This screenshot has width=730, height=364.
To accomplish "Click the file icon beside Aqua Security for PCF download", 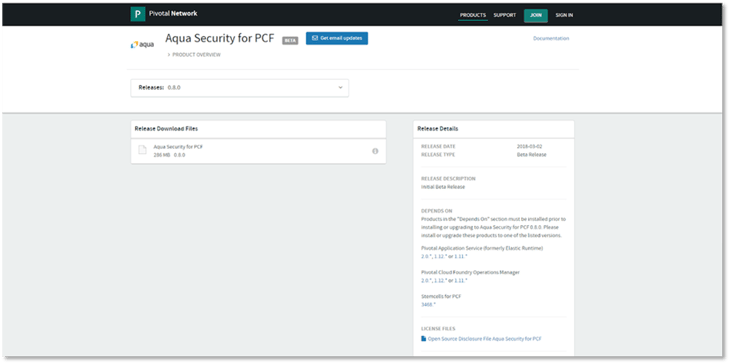I will tap(142, 150).
